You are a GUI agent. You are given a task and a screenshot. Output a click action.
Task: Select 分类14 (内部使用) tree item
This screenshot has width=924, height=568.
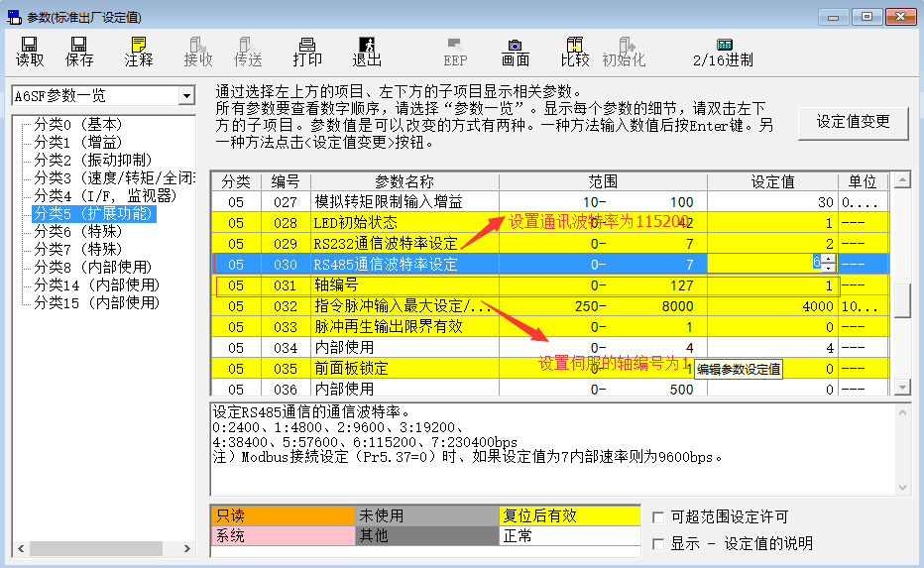[x=96, y=284]
